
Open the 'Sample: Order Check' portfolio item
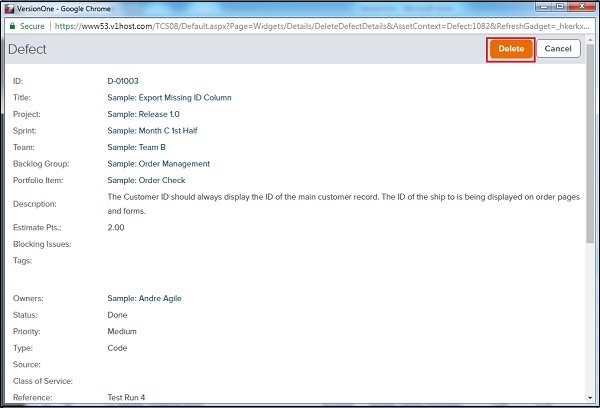[146, 180]
